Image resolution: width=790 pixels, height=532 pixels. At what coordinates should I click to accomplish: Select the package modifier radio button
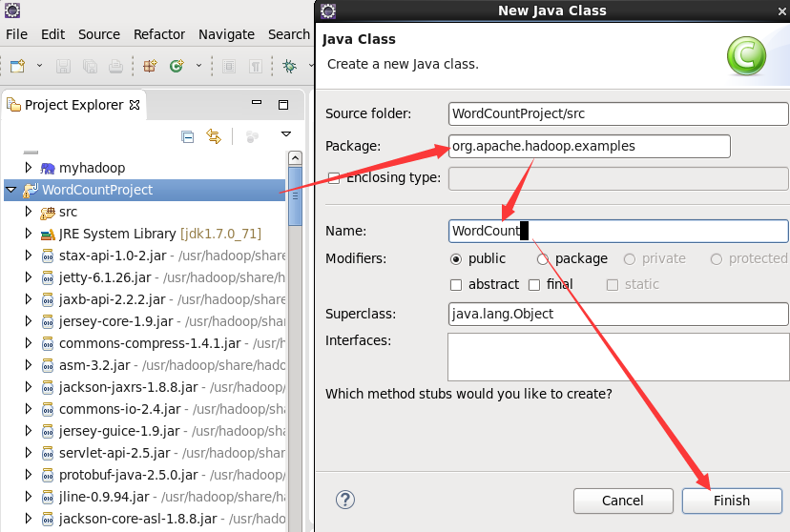tap(543, 259)
